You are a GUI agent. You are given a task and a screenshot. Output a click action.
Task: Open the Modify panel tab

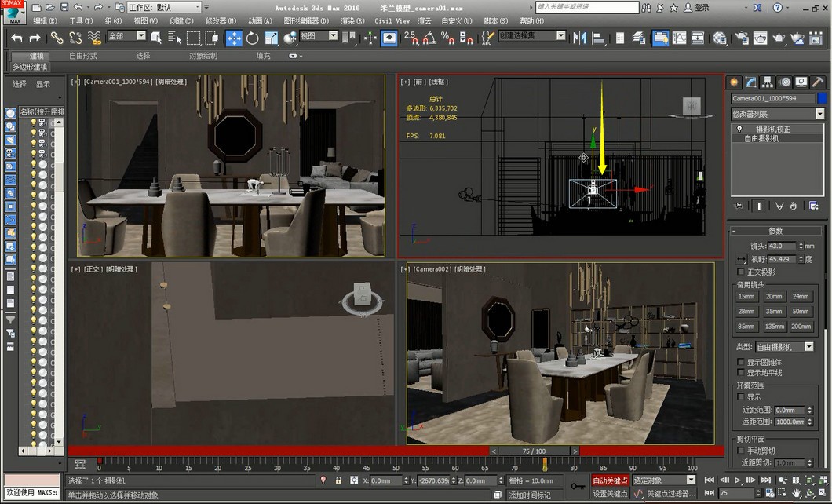(751, 82)
